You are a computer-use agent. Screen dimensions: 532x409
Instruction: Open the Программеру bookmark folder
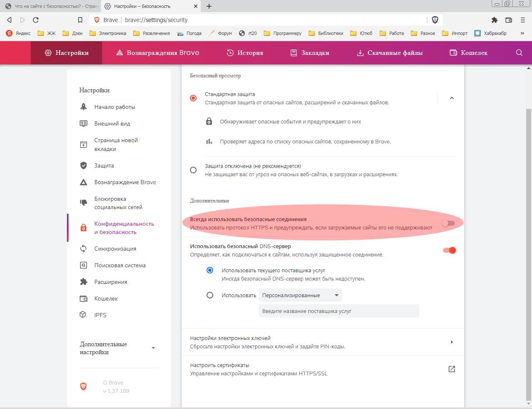(x=283, y=33)
